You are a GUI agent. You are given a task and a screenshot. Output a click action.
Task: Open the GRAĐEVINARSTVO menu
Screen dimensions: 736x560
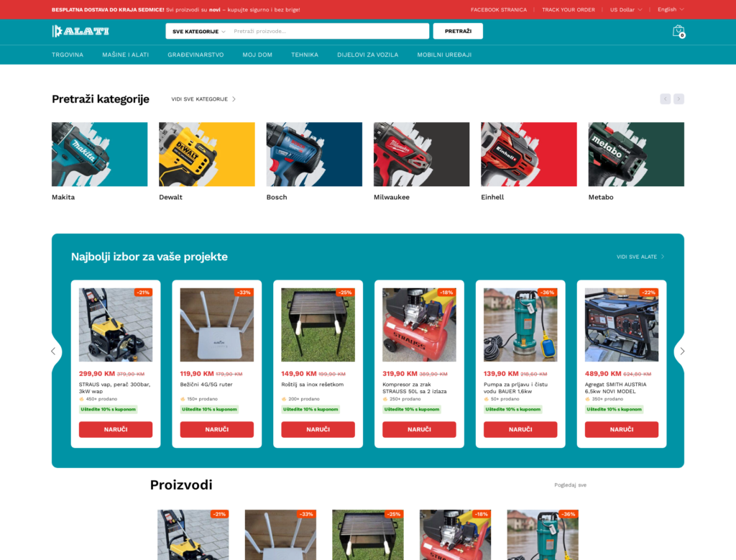(x=195, y=55)
